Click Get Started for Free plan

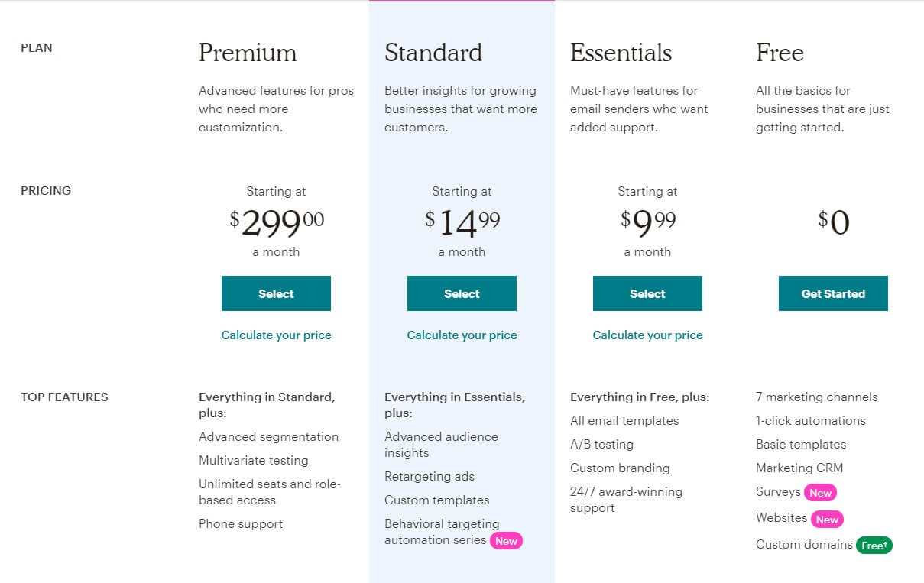pos(833,293)
